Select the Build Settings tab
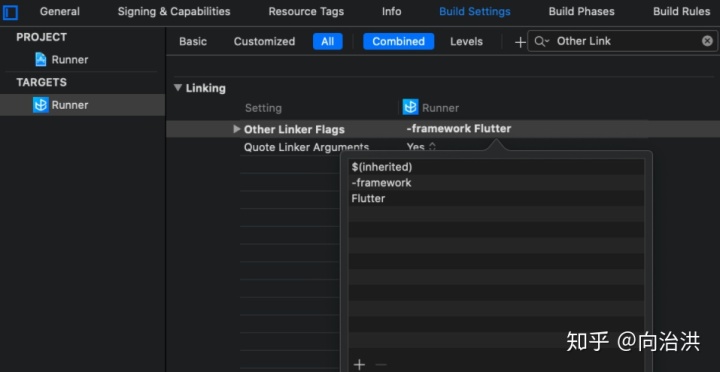Image resolution: width=720 pixels, height=372 pixels. point(475,11)
